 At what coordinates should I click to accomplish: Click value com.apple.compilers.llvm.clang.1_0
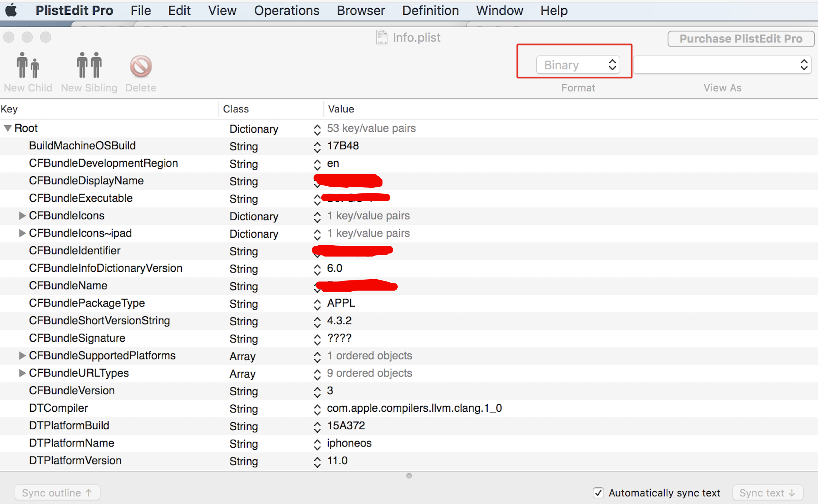(x=414, y=408)
